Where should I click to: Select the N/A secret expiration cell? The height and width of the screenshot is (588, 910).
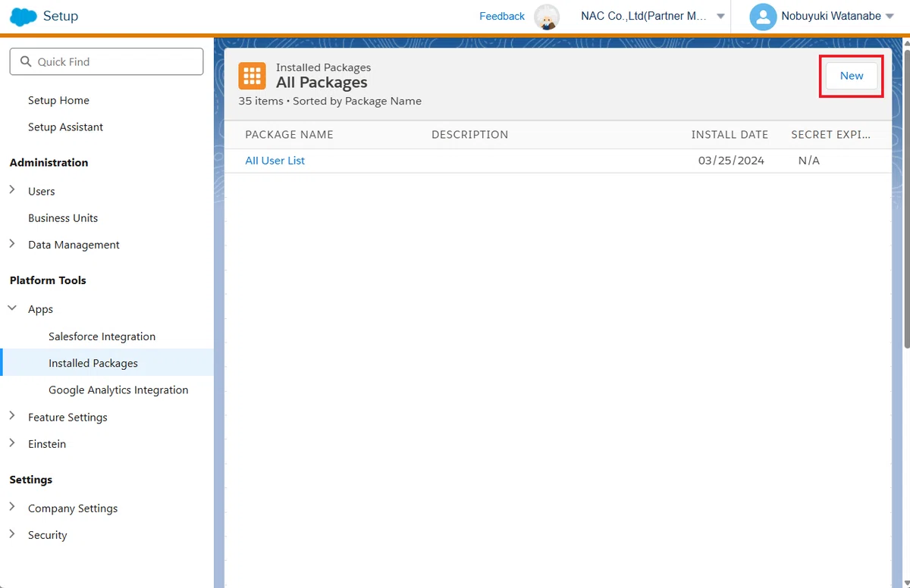coord(809,161)
